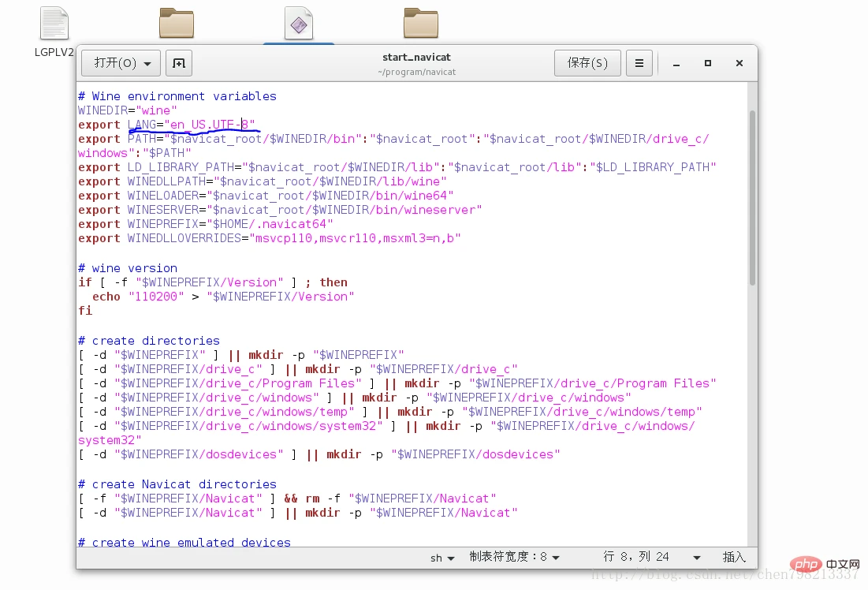Click the "# Wine environment variables" comment line
Image resolution: width=868 pixels, height=590 pixels.
tap(177, 96)
